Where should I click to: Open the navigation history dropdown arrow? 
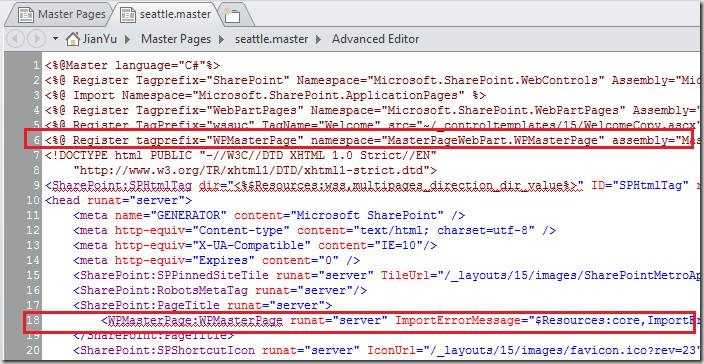55,39
